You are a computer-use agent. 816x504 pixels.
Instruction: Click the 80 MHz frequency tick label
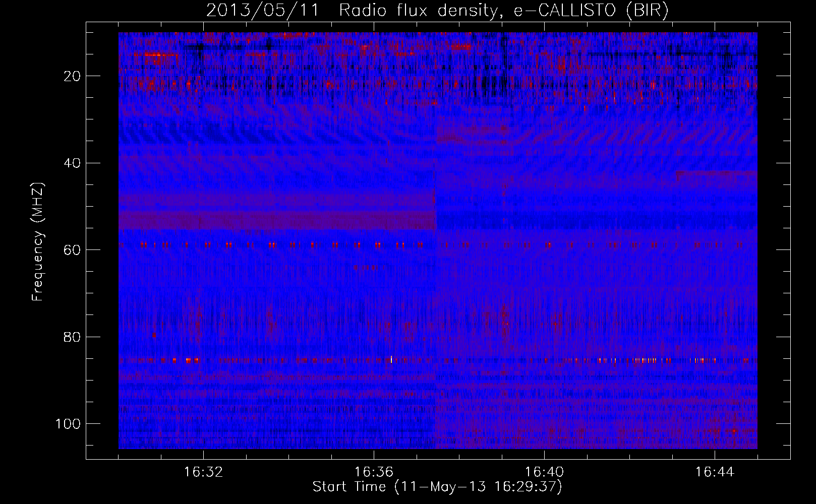(72, 337)
